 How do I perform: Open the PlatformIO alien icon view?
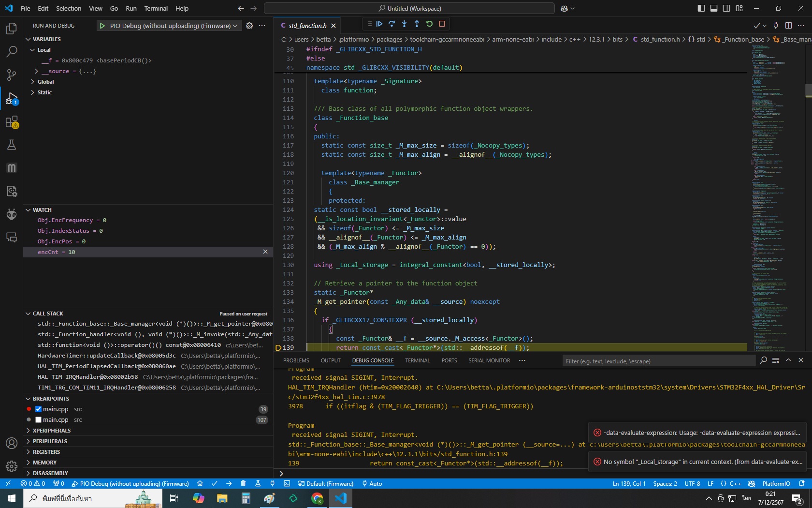pos(12,214)
